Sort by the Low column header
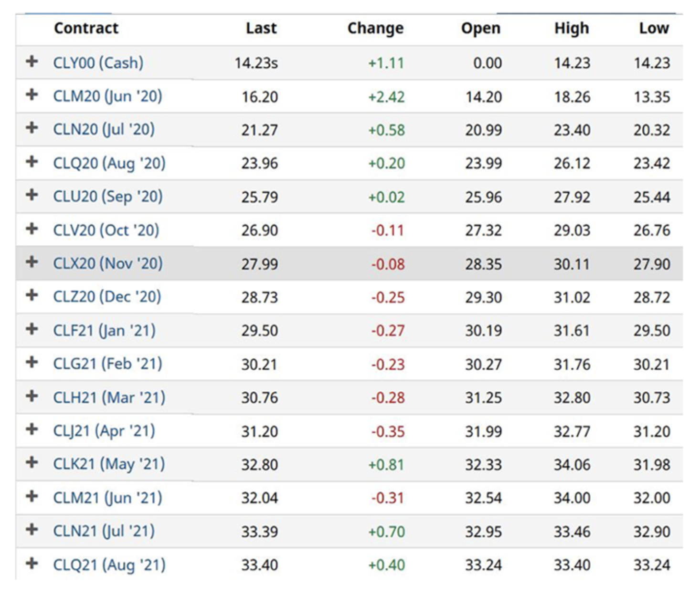Screen dimensions: 700x605 point(654,28)
